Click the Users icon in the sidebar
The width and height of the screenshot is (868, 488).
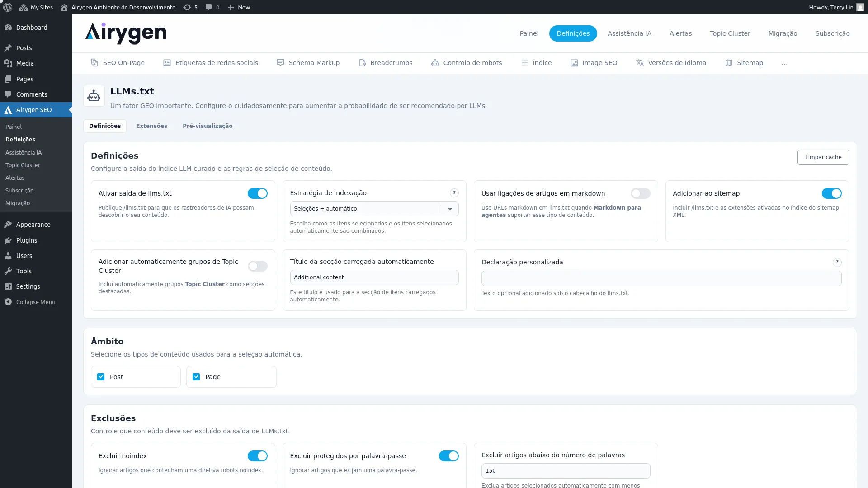8,256
